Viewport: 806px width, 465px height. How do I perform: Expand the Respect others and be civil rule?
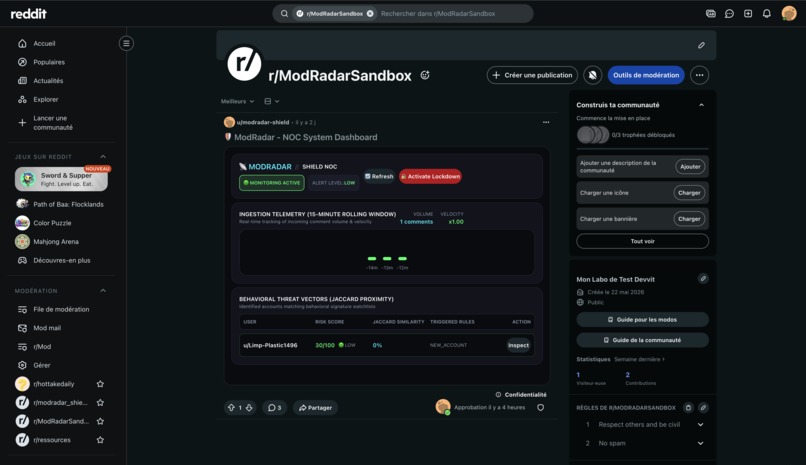(x=700, y=424)
